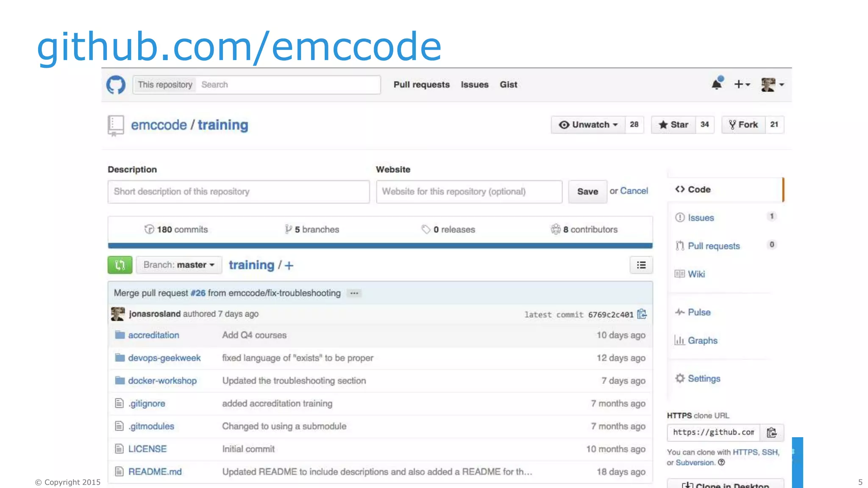
Task: Focus the repository website field
Action: click(x=469, y=191)
